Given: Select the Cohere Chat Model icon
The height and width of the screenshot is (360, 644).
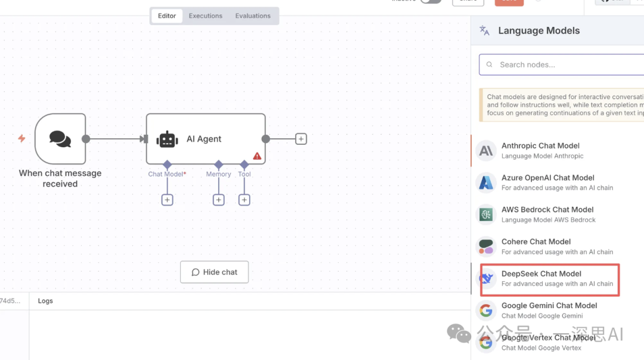Looking at the screenshot, I should tap(487, 246).
